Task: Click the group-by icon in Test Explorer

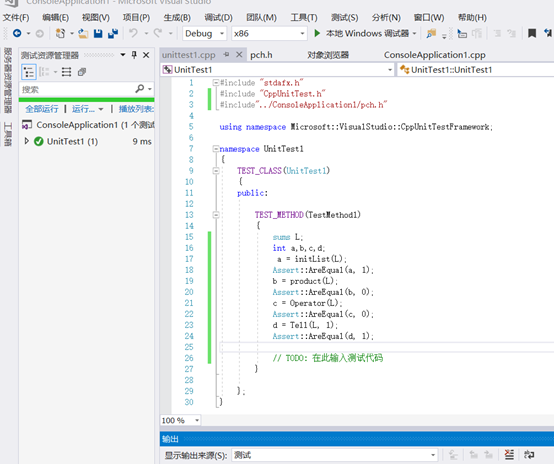Action: coord(44,72)
